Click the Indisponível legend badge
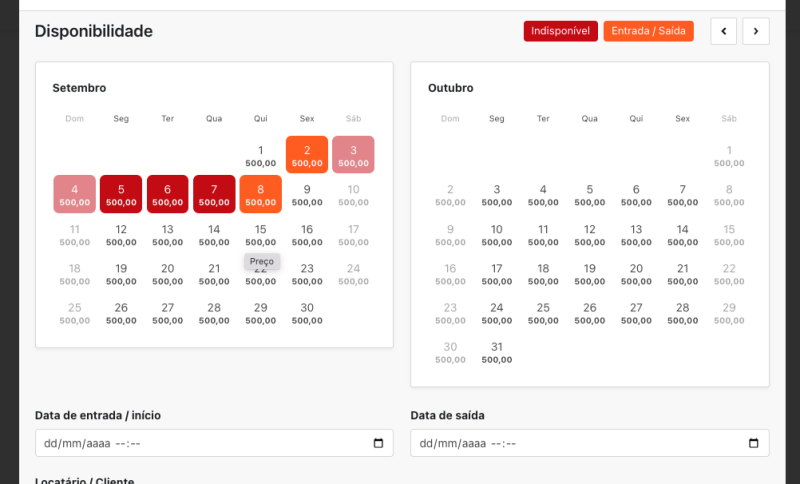 pos(560,31)
